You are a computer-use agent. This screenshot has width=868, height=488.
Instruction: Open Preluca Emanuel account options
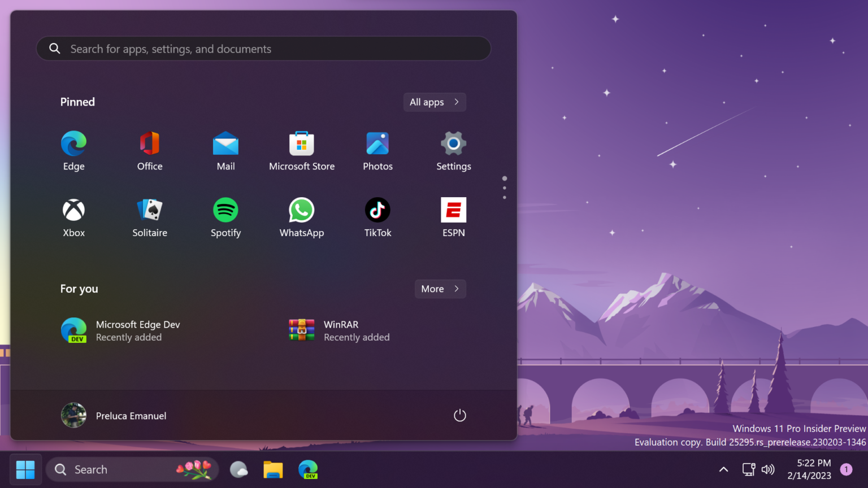(x=114, y=415)
